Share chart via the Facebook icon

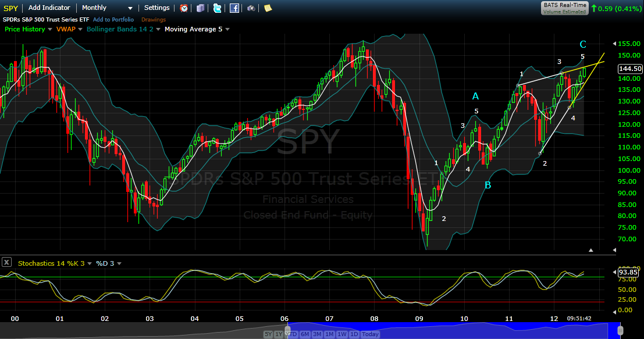point(234,8)
